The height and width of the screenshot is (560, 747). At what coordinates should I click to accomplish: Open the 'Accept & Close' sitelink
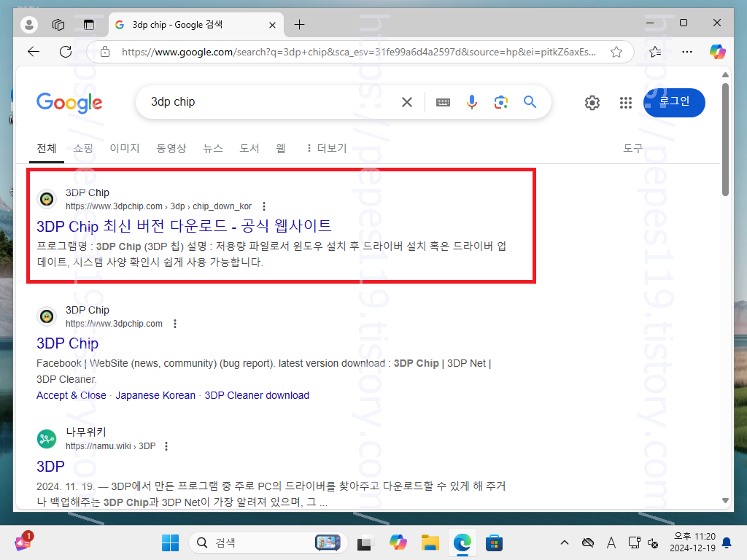[x=71, y=395]
